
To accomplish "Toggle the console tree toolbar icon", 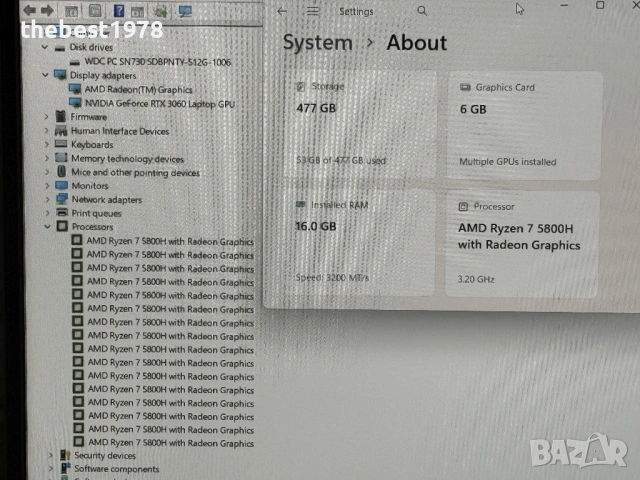I will pyautogui.click(x=71, y=11).
